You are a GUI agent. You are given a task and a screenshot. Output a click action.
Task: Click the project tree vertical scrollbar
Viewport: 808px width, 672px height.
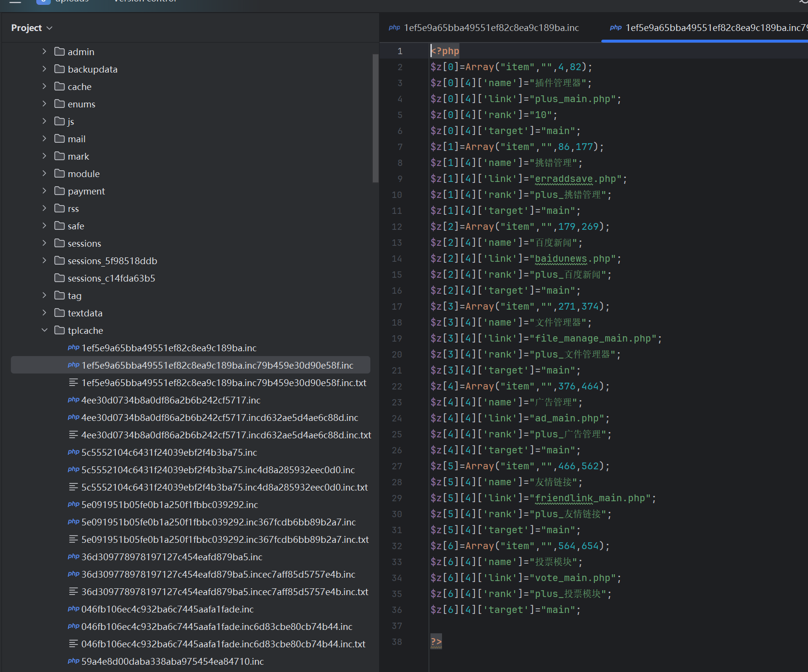[375, 119]
